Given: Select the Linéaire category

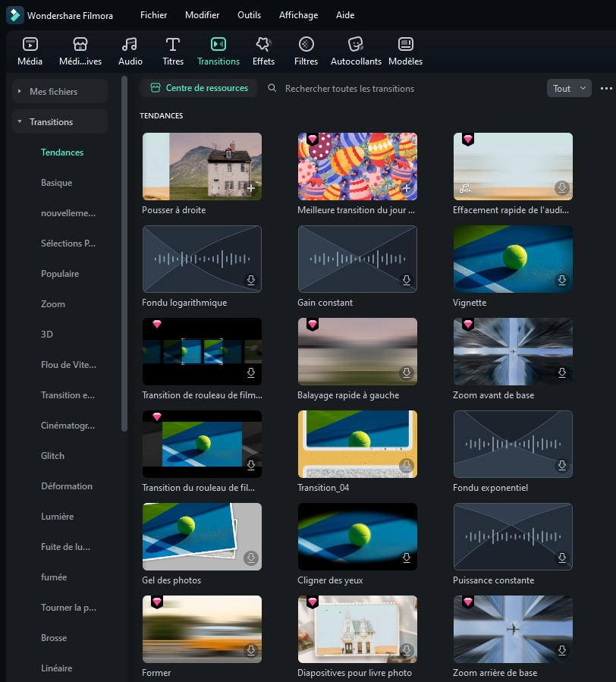Looking at the screenshot, I should (57, 668).
